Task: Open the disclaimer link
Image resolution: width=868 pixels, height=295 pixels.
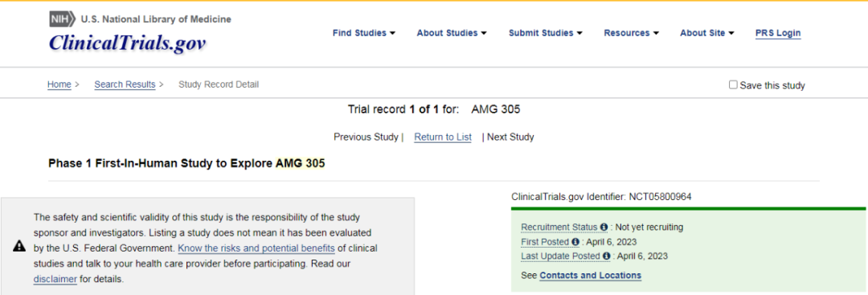Action: [55, 279]
